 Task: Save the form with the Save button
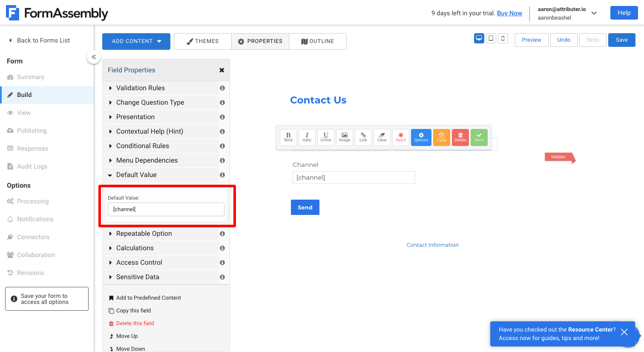click(621, 40)
